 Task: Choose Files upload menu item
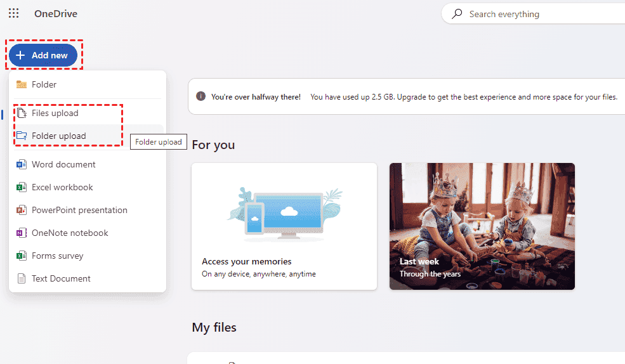point(88,113)
